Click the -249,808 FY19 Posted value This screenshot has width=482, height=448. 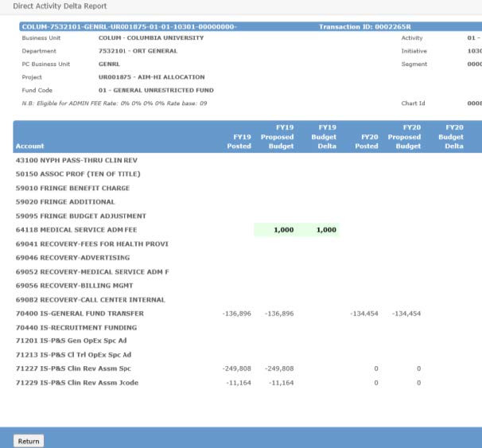236,369
